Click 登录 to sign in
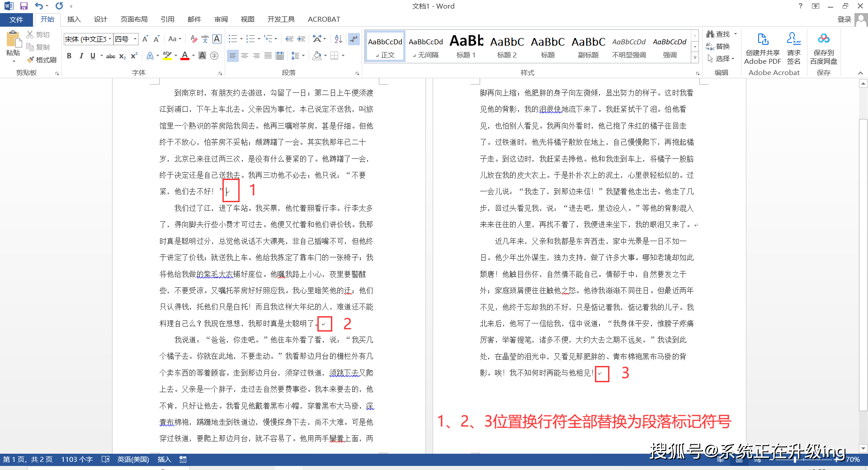 (844, 19)
